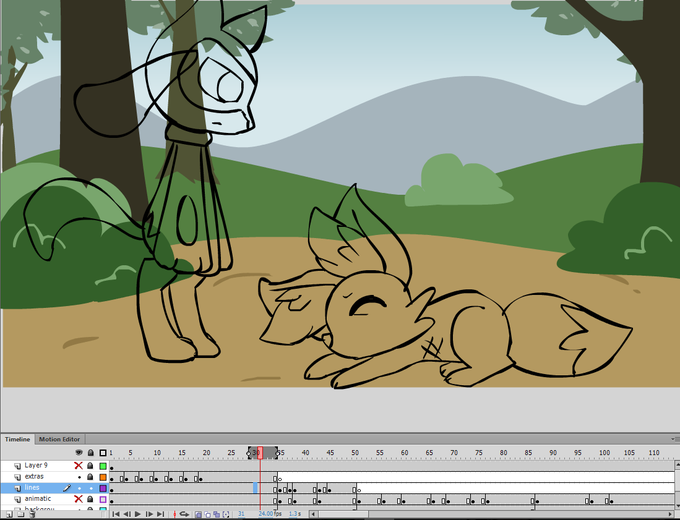Unlock the extras layer
The width and height of the screenshot is (680, 520).
(x=90, y=477)
